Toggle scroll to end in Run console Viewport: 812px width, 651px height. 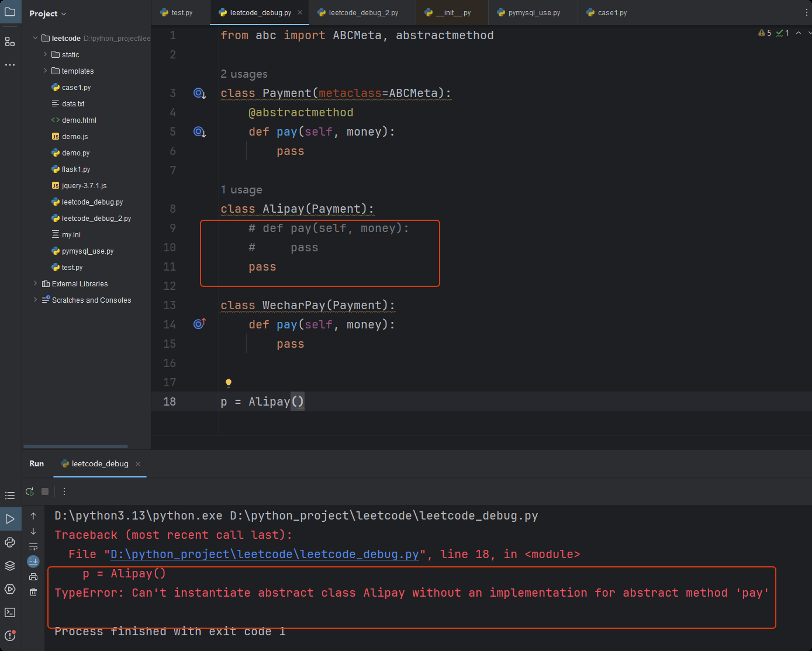[33, 561]
